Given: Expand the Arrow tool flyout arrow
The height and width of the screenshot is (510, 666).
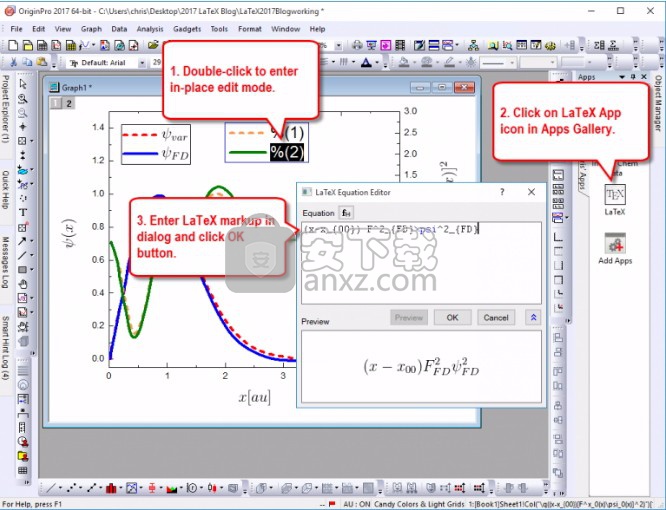Looking at the screenshot, I should tap(31, 241).
